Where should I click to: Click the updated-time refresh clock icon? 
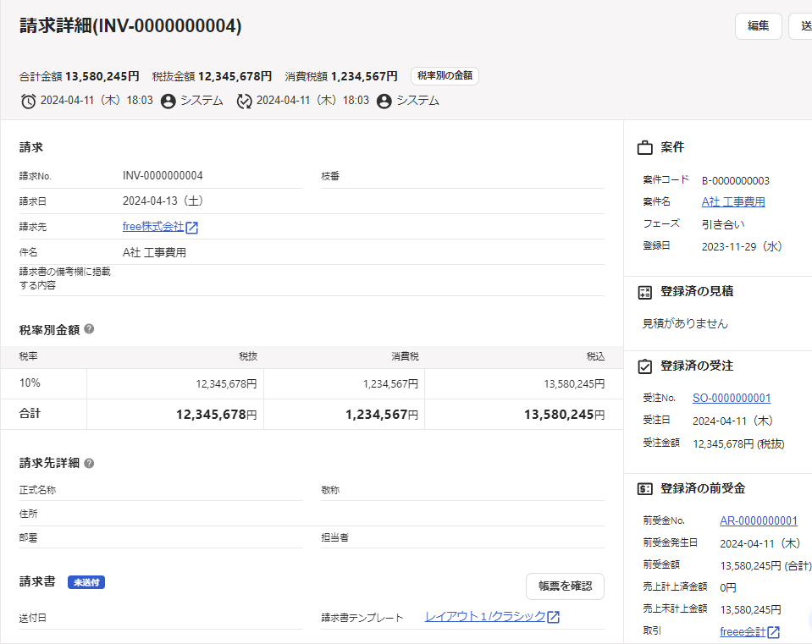[244, 101]
